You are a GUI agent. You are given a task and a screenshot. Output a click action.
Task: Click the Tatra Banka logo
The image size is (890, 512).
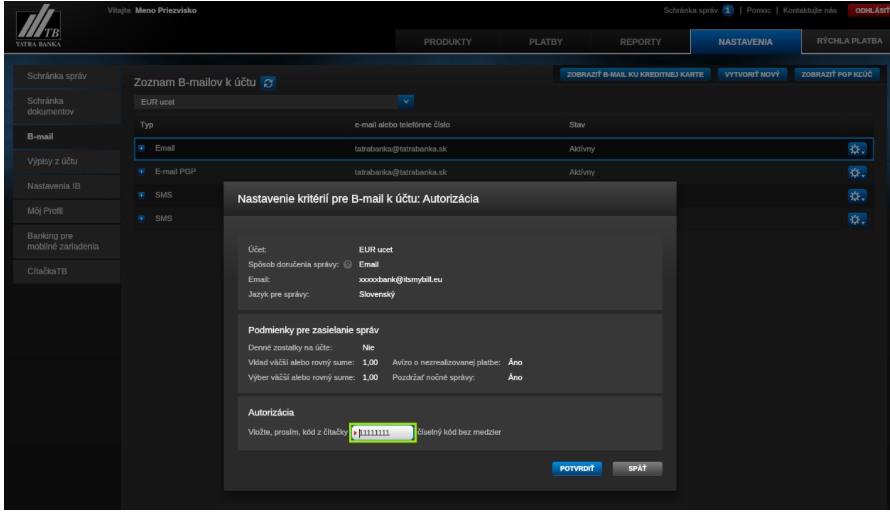(x=37, y=27)
